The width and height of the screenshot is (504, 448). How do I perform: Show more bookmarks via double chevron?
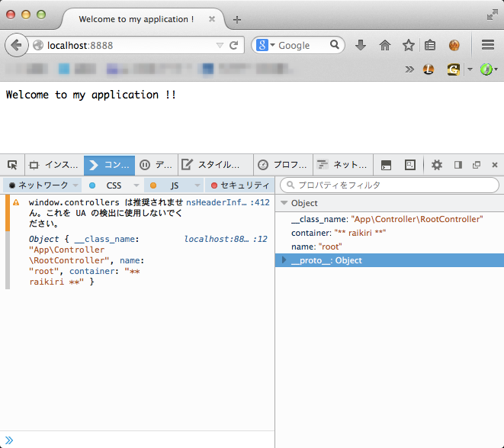pos(409,69)
